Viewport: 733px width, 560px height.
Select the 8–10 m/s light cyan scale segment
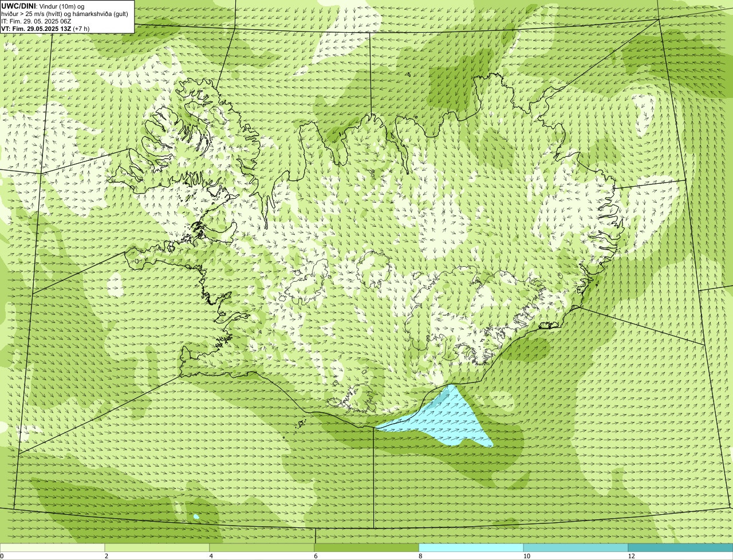pos(471,548)
